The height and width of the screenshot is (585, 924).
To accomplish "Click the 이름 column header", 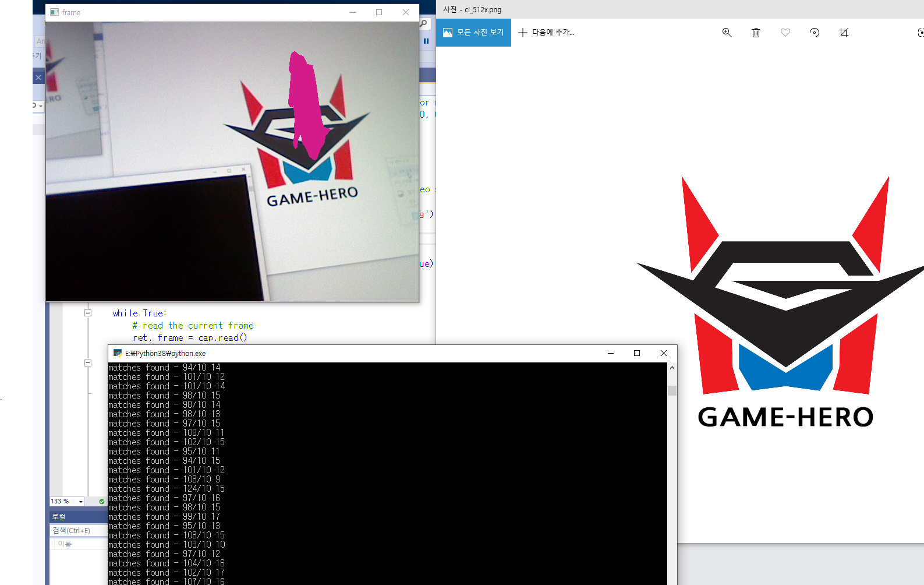I will pyautogui.click(x=65, y=544).
